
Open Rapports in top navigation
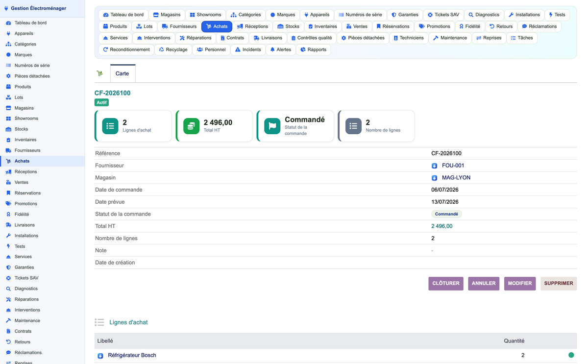pyautogui.click(x=313, y=49)
